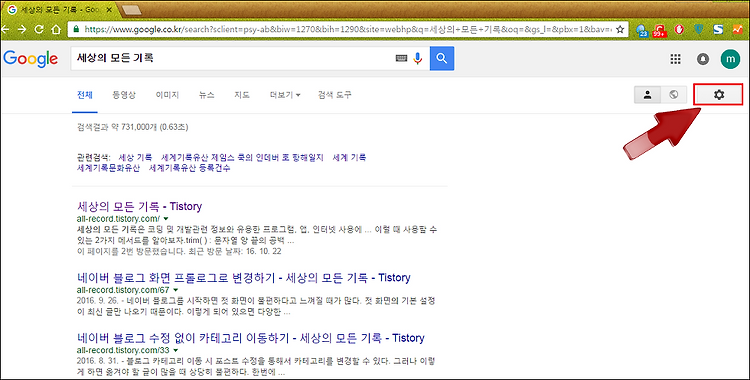The image size is (750, 380).
Task: Expand arrow next to all-record.tistory.com/
Action: (166, 219)
